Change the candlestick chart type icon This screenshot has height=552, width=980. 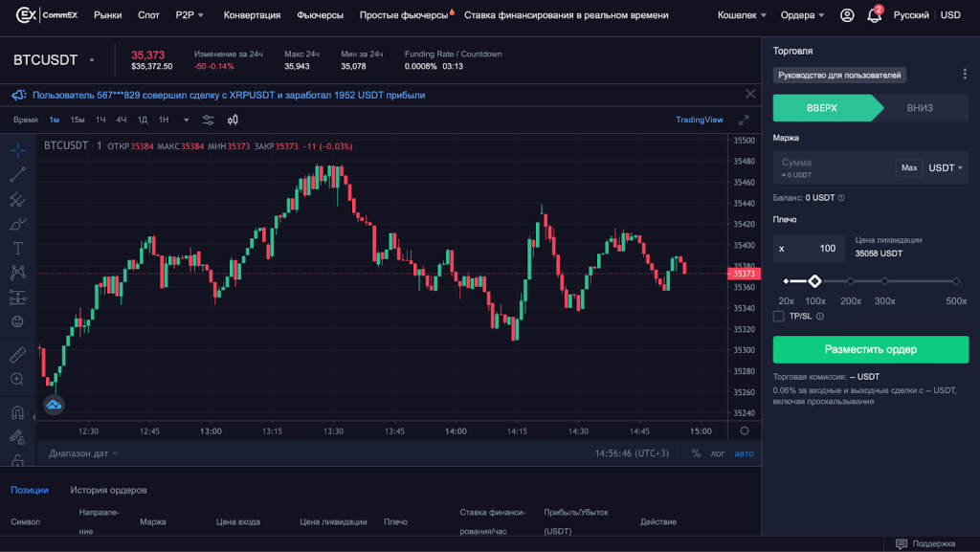click(233, 120)
